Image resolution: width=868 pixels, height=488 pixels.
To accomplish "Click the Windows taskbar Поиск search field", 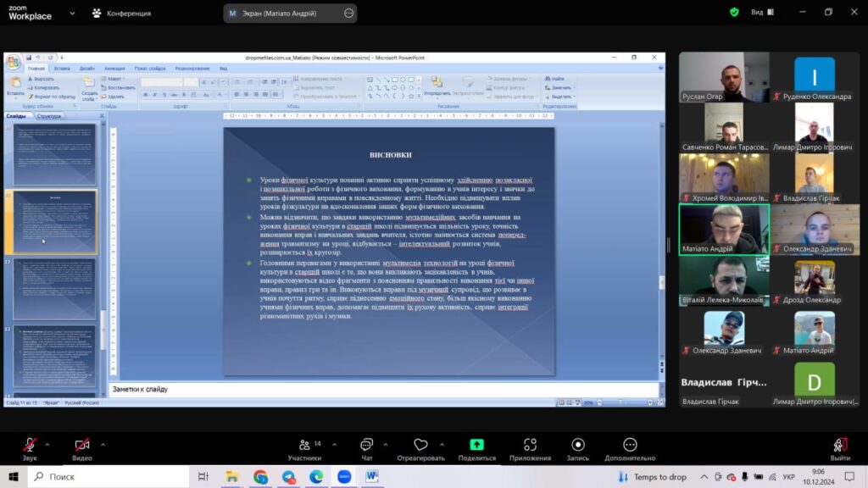I will click(106, 477).
